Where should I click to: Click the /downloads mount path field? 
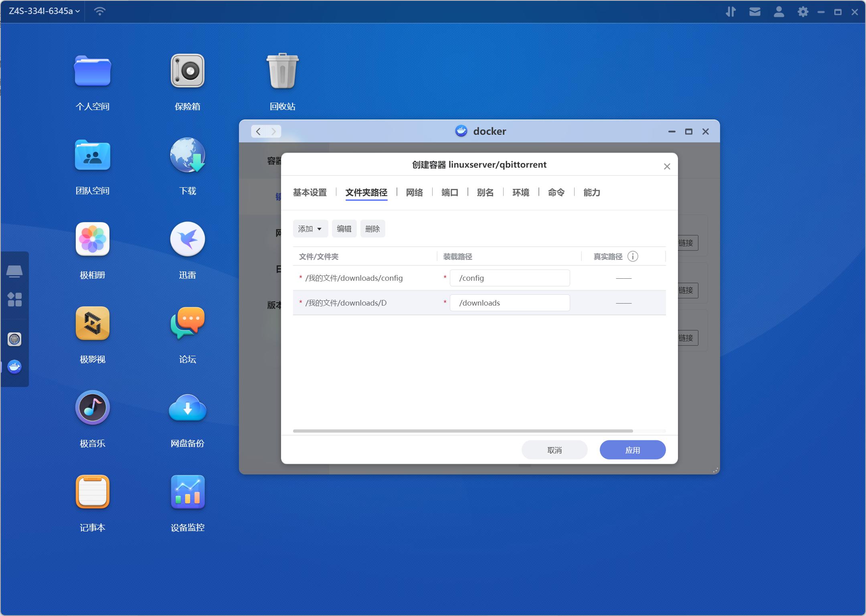(x=510, y=303)
